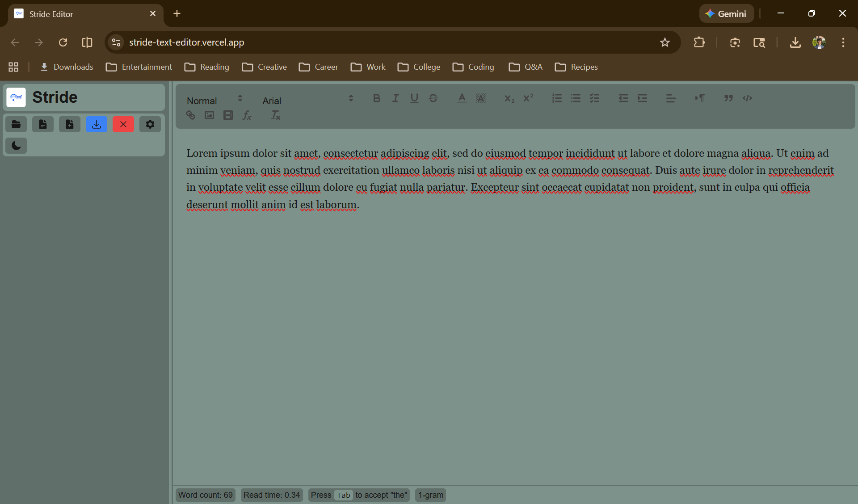This screenshot has width=858, height=504.
Task: Open the Career bookmark folder
Action: [319, 67]
